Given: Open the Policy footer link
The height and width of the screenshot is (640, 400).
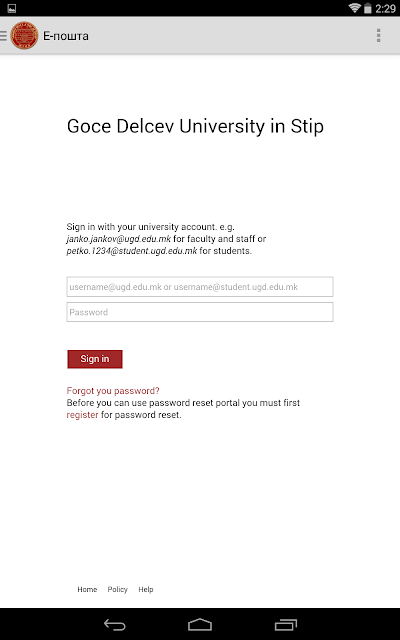Looking at the screenshot, I should 118,589.
